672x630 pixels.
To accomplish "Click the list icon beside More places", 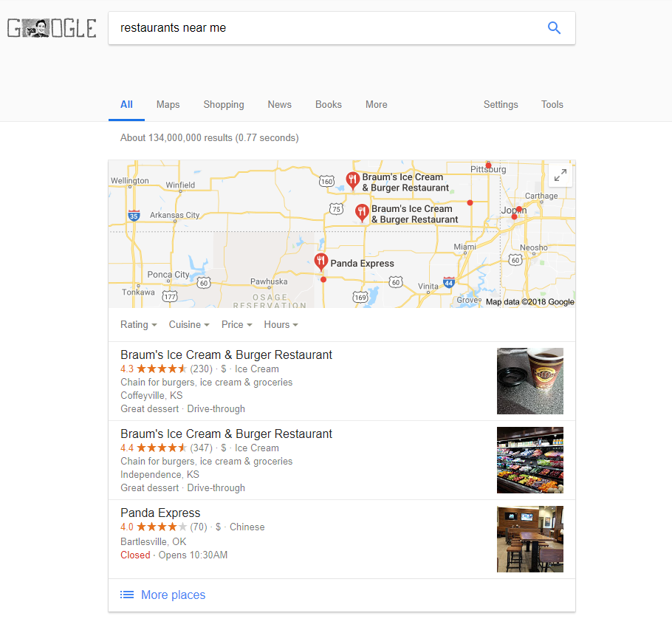I will point(127,595).
